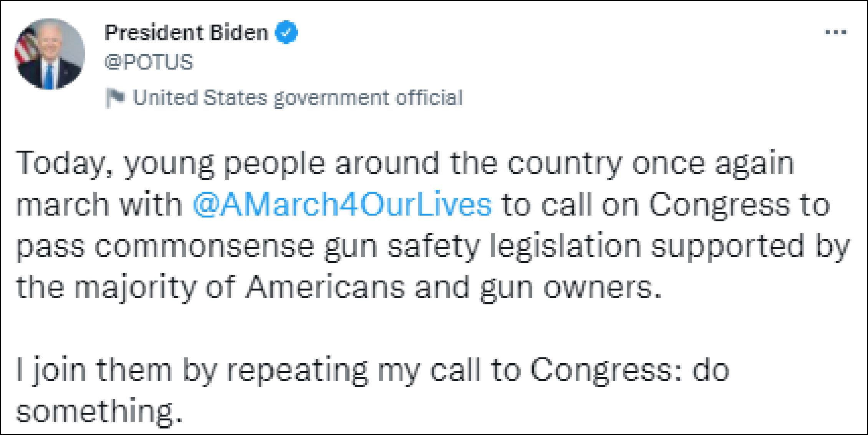Click the phrase "young people around the country"
This screenshot has height=435, width=868.
[310, 164]
